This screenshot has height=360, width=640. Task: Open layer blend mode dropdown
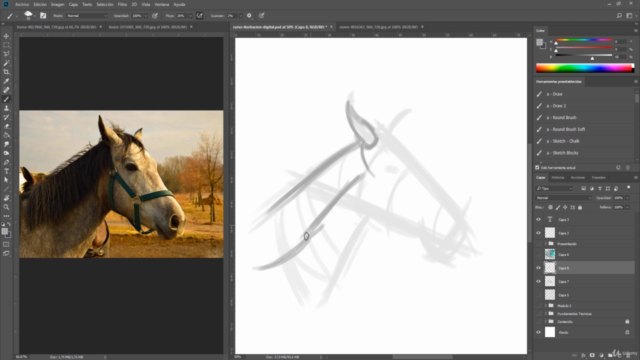point(563,198)
